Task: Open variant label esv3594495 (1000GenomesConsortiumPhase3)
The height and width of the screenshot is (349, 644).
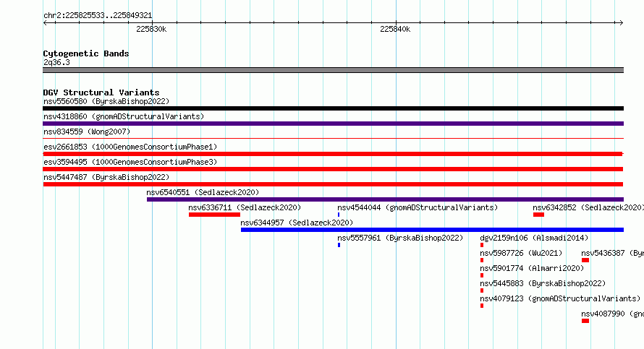Action: pos(130,162)
